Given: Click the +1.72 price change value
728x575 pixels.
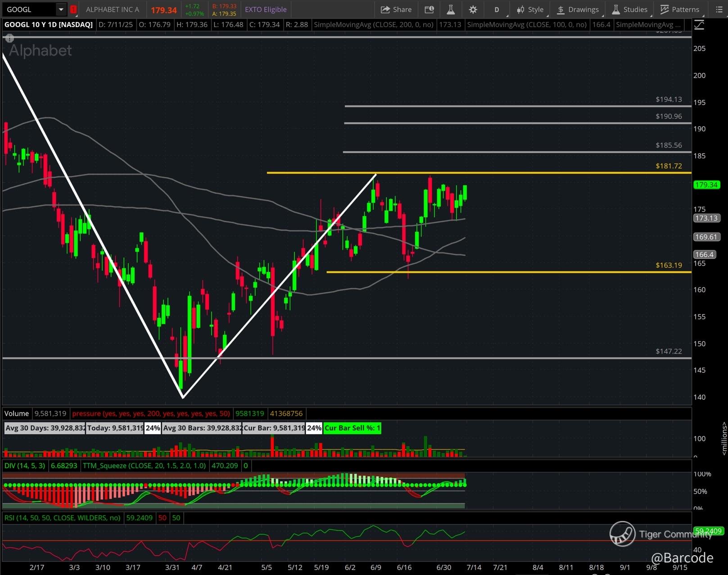Looking at the screenshot, I should click(192, 6).
